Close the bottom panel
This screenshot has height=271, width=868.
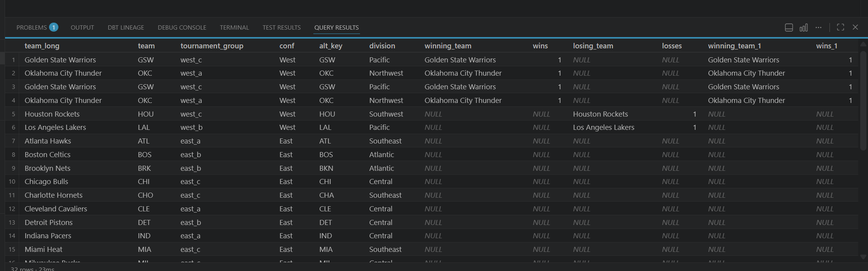click(855, 27)
